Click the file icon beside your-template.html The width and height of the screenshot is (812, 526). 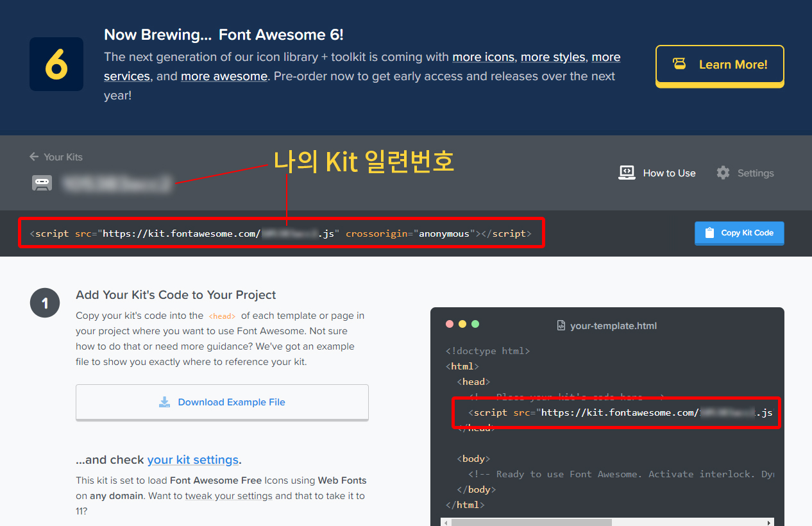click(x=561, y=326)
